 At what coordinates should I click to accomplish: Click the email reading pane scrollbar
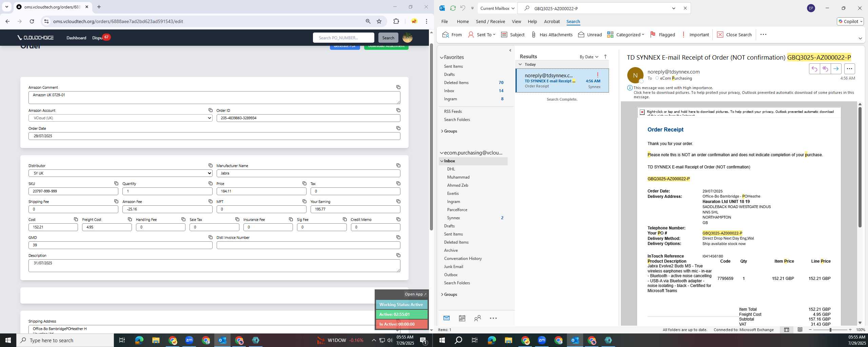pyautogui.click(x=860, y=167)
